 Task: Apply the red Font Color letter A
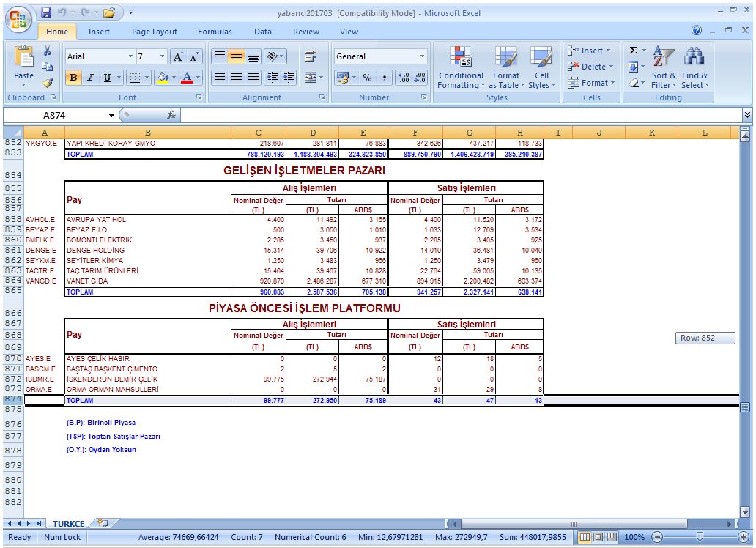(x=187, y=77)
